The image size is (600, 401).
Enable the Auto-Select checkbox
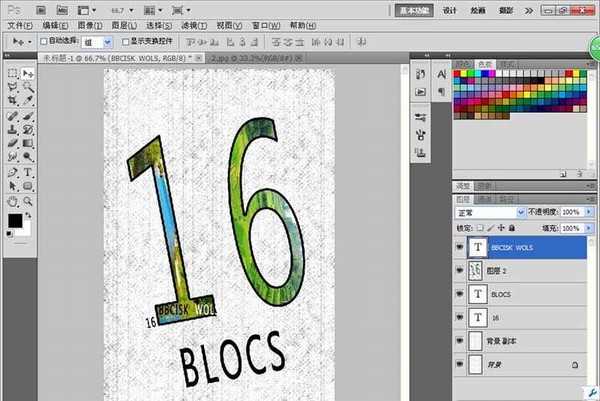(x=41, y=42)
